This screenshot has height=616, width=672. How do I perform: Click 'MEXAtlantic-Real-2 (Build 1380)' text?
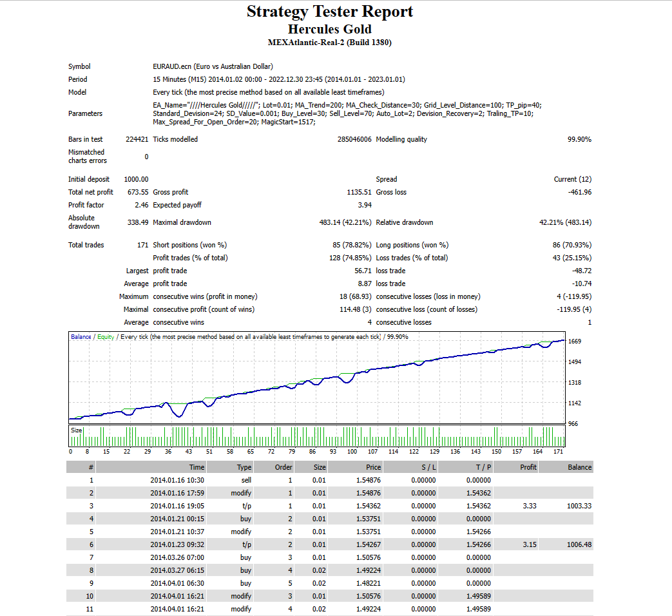pos(330,43)
